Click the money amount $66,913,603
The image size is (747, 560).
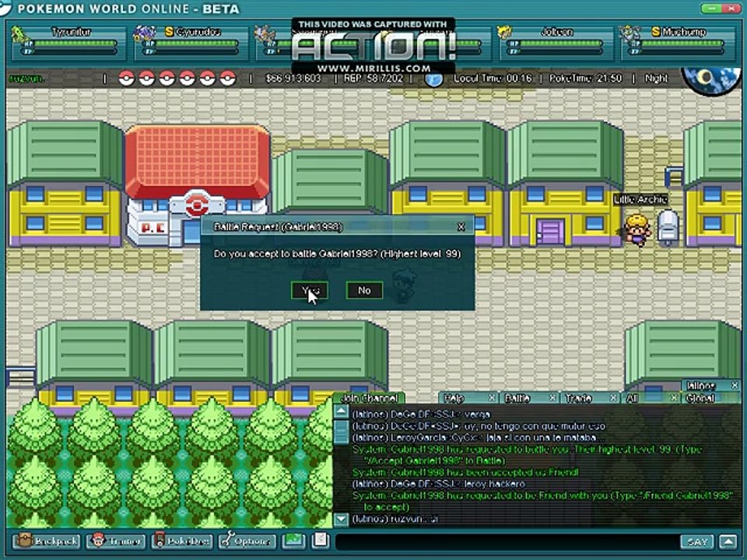click(293, 78)
